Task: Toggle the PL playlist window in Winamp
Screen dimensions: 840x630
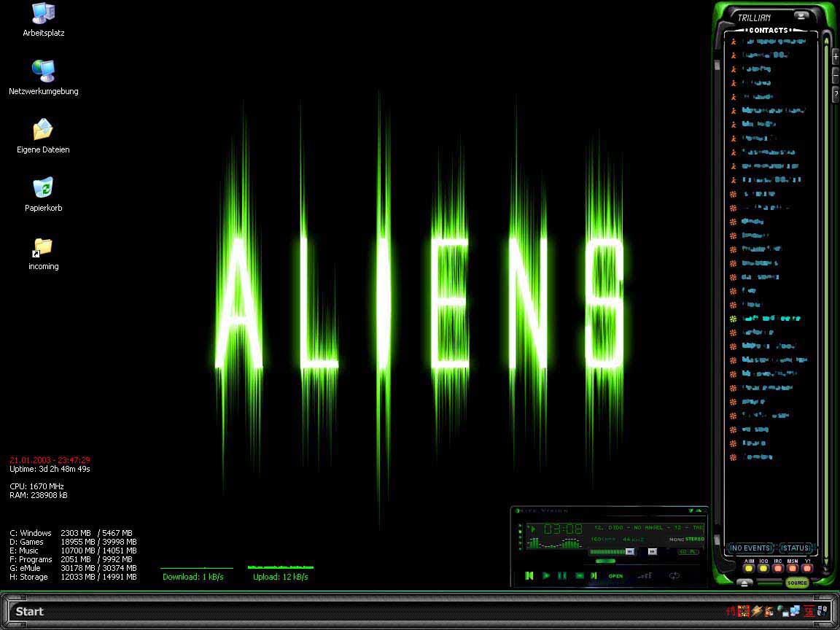Action: pyautogui.click(x=693, y=552)
